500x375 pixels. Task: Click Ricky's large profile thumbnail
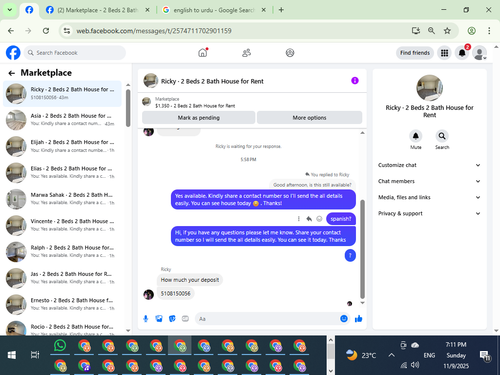pyautogui.click(x=429, y=88)
